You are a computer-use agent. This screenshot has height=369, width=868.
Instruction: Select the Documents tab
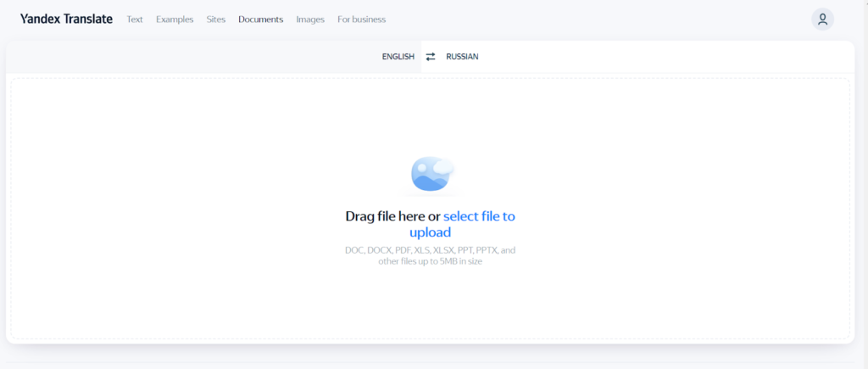pyautogui.click(x=260, y=20)
